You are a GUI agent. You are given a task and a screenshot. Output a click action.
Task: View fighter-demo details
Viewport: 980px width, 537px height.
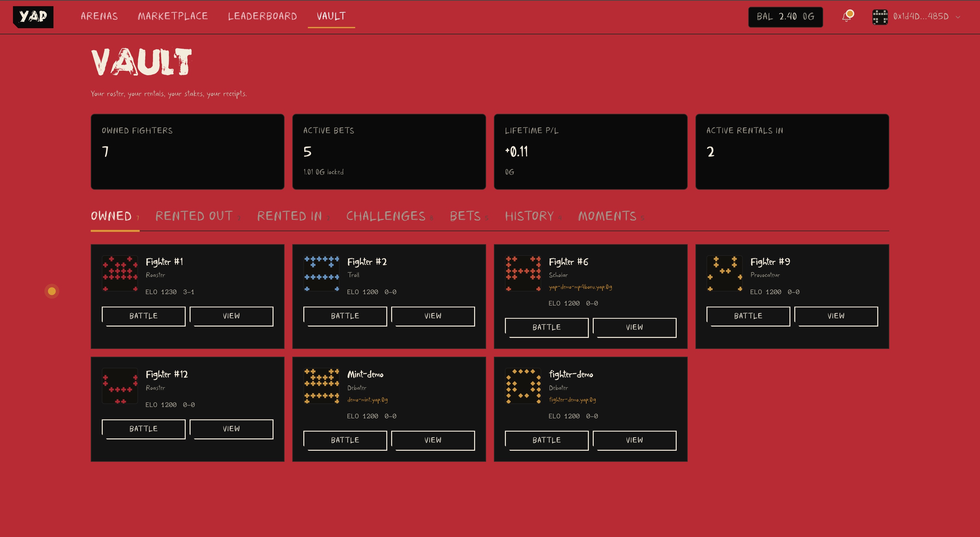click(x=635, y=441)
